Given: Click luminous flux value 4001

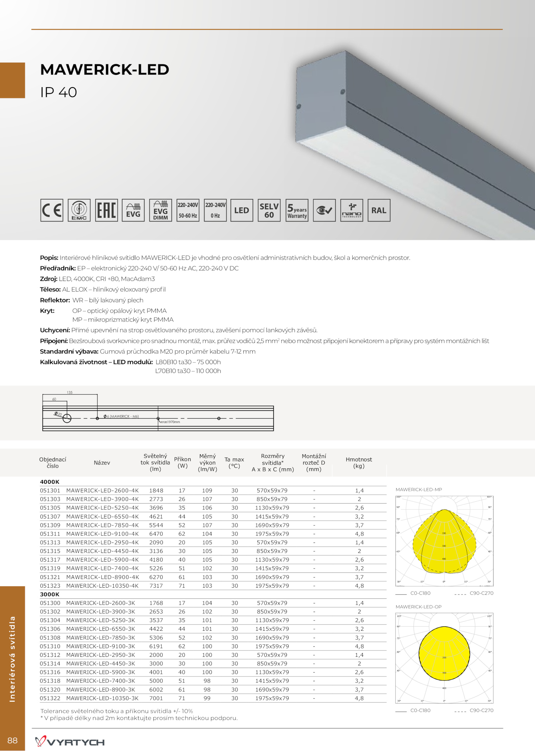Looking at the screenshot, I should [156, 672].
